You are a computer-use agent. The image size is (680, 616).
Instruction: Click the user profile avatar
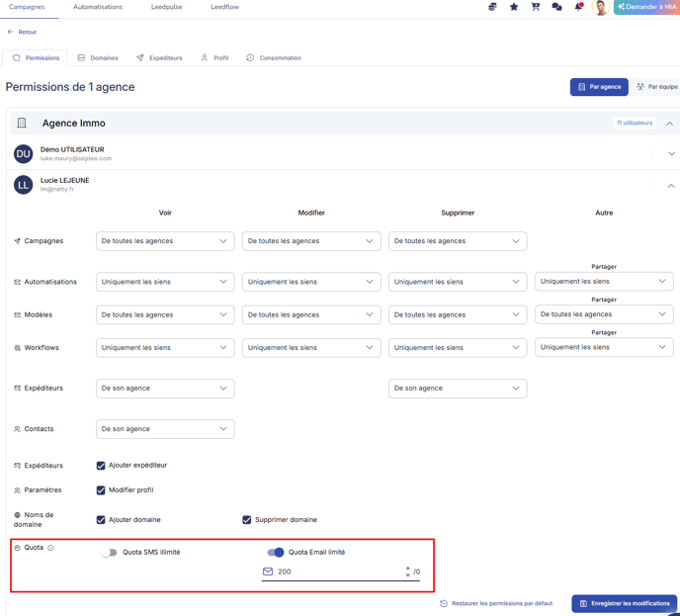(x=600, y=8)
